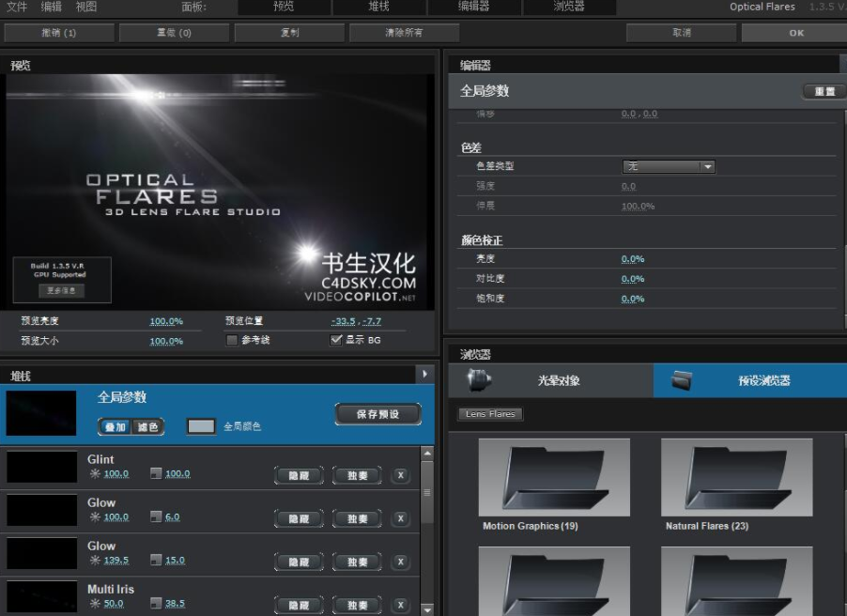Viewport: 847px width, 616px height.
Task: Switch to the 预设浏览器 tab
Action: click(x=750, y=381)
